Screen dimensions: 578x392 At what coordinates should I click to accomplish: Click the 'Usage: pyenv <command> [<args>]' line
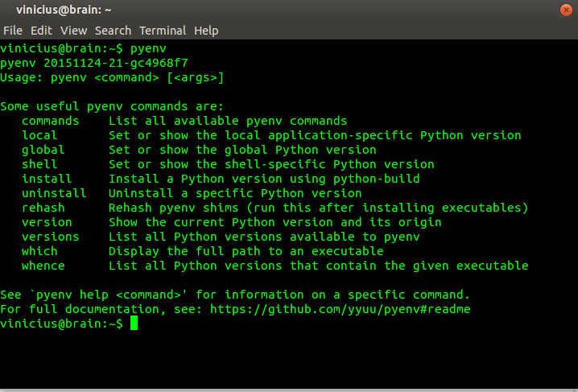(x=112, y=77)
